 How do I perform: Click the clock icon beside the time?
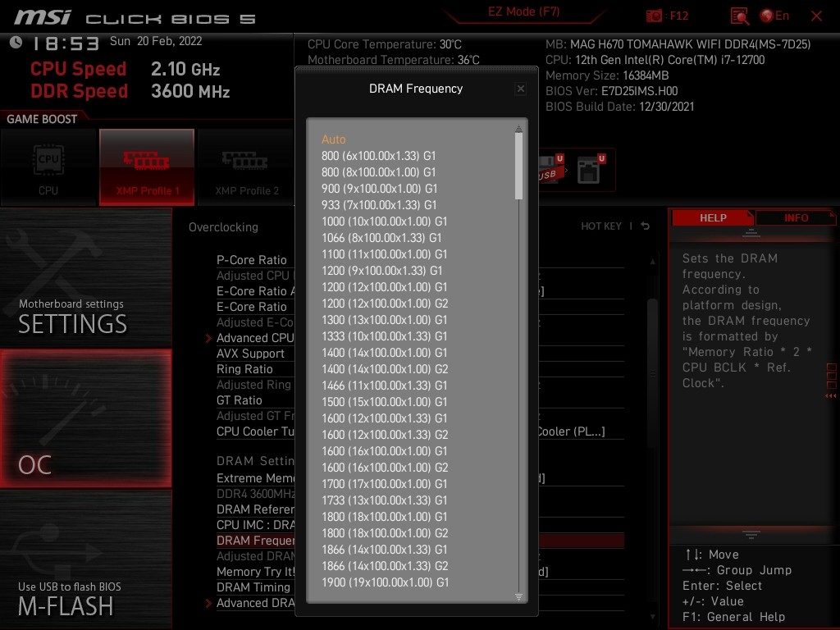coord(16,42)
